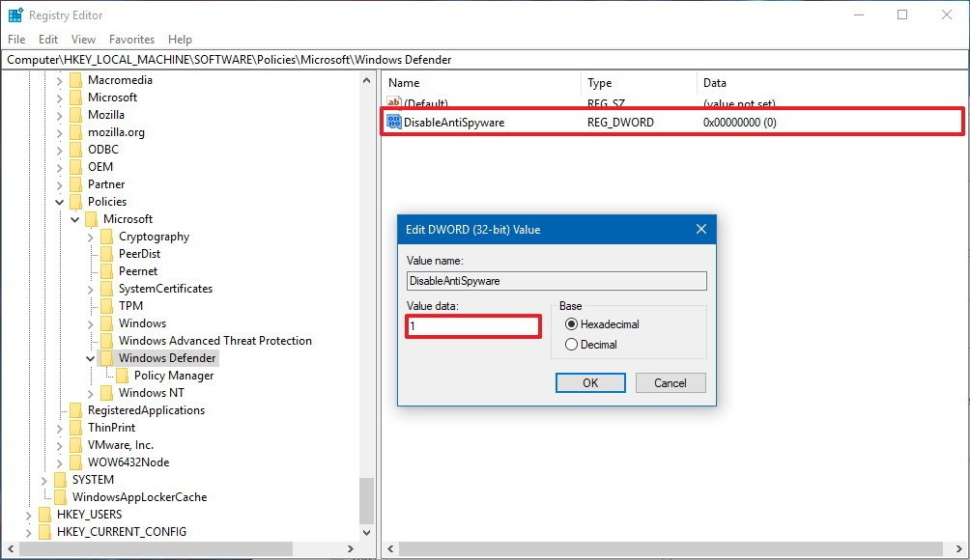This screenshot has height=560, width=970.
Task: Collapse the Microsoft node under Policies
Action: click(x=74, y=219)
